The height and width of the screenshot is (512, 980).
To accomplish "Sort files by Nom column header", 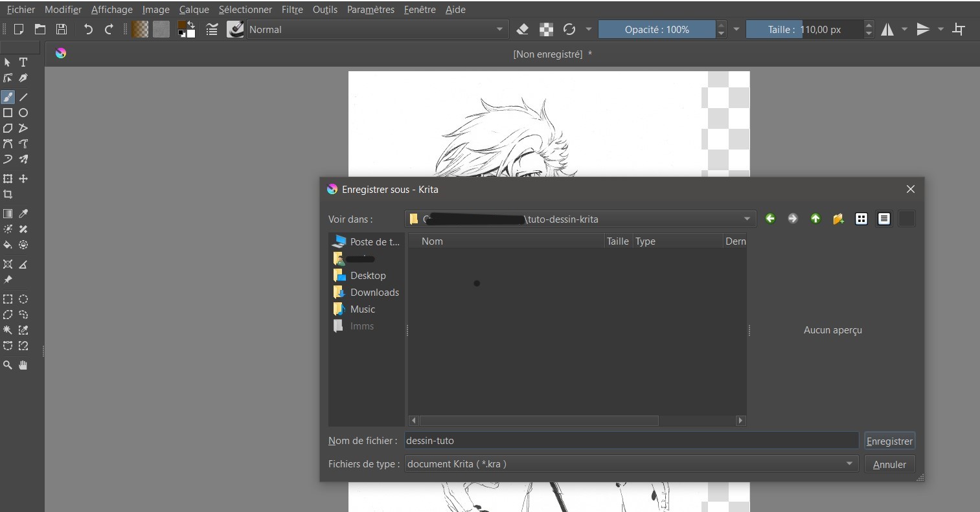I will (507, 241).
